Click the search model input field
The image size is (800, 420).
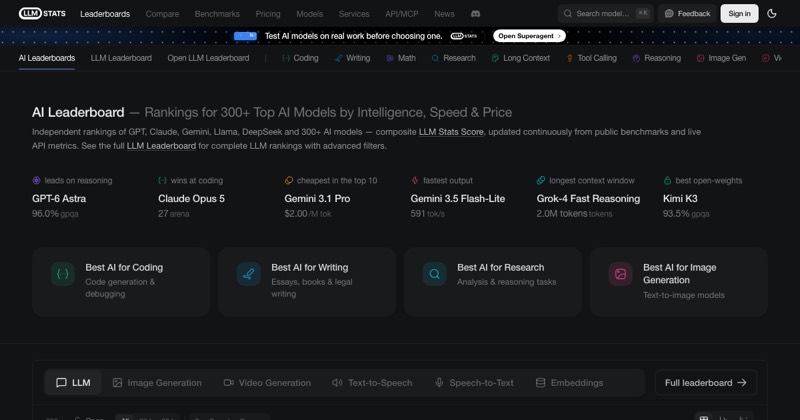click(605, 14)
